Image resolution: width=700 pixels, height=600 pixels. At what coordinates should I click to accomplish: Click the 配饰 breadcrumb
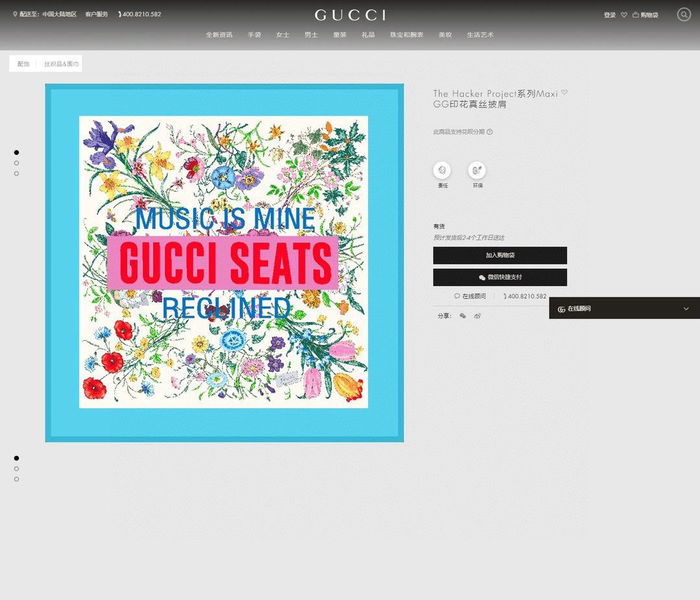click(x=23, y=64)
